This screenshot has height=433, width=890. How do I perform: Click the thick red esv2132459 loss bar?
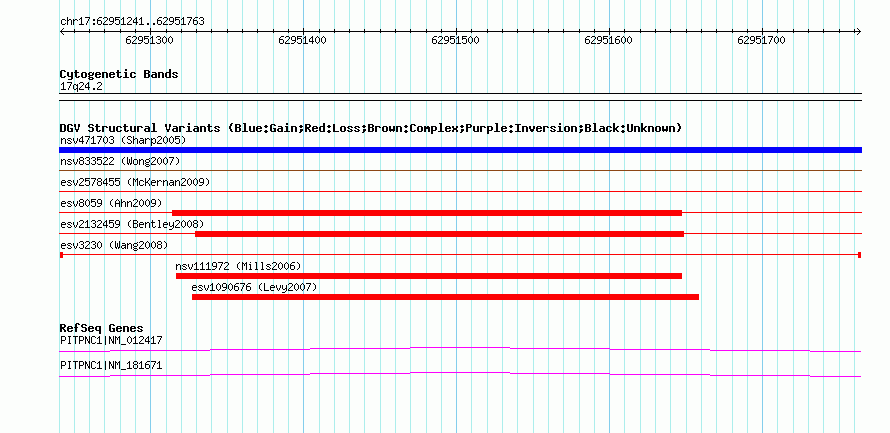pyautogui.click(x=439, y=234)
